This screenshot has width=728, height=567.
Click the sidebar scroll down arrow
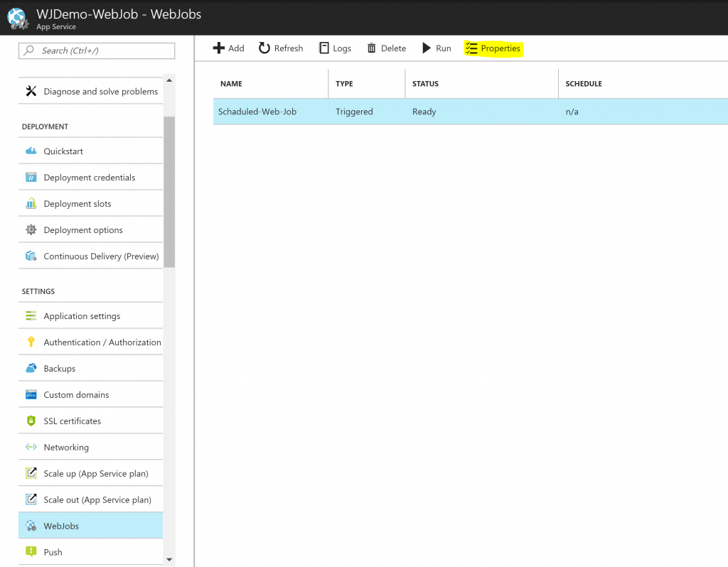pos(169,560)
